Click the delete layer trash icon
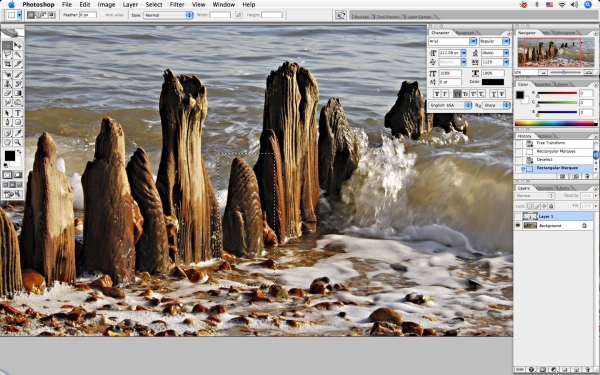 [x=587, y=369]
